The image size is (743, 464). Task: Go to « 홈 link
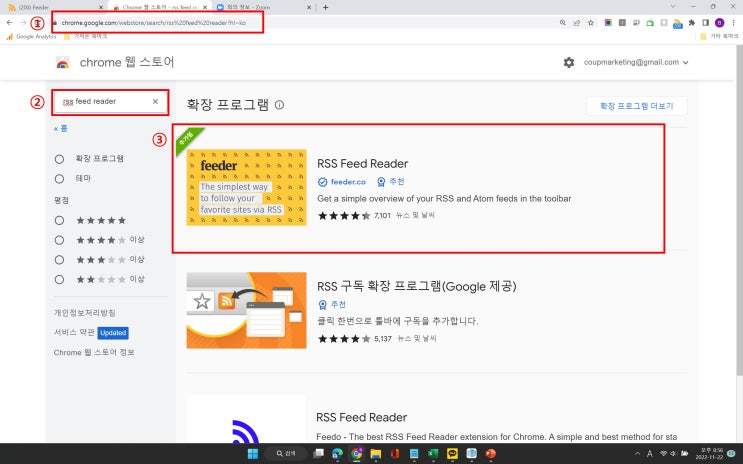point(61,128)
